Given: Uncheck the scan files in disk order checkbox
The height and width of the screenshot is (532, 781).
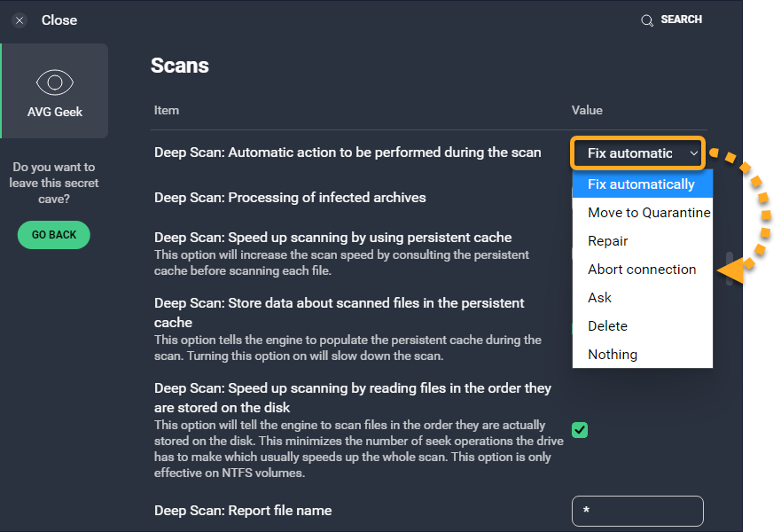Looking at the screenshot, I should point(580,430).
